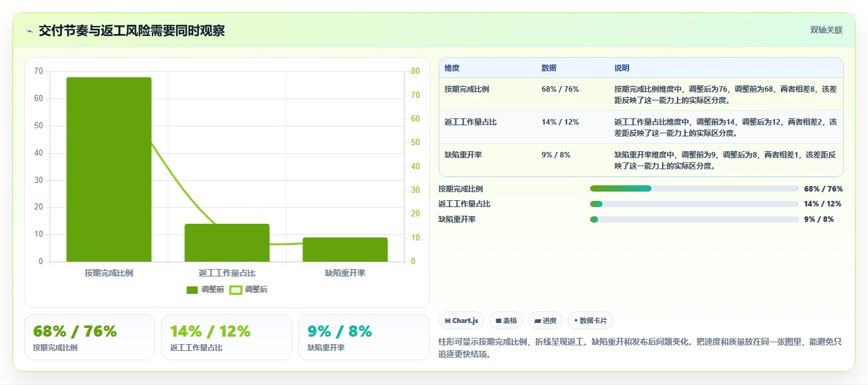Click the 返工工作量占比 bar in the chart
Image resolution: width=868 pixels, height=385 pixels.
tap(227, 242)
